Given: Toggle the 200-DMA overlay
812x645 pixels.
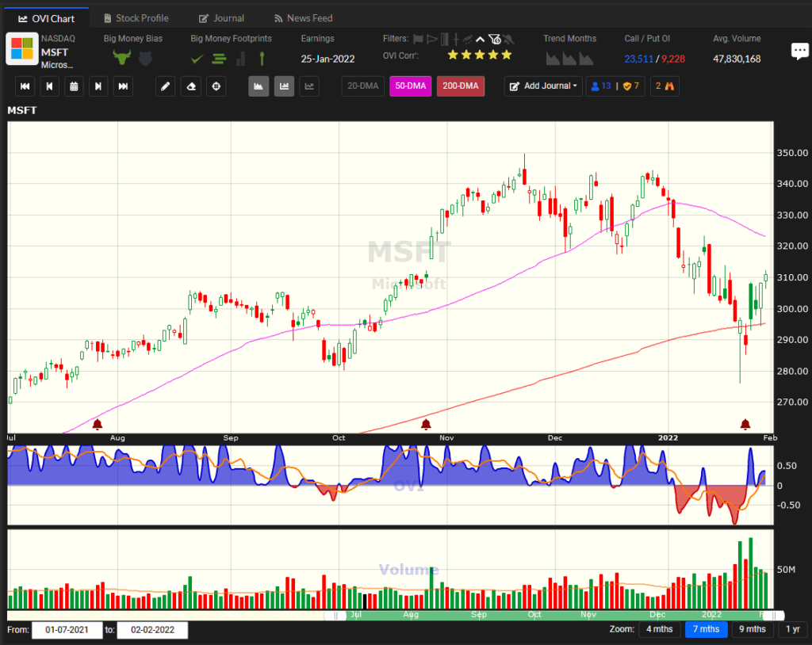Looking at the screenshot, I should pyautogui.click(x=461, y=86).
